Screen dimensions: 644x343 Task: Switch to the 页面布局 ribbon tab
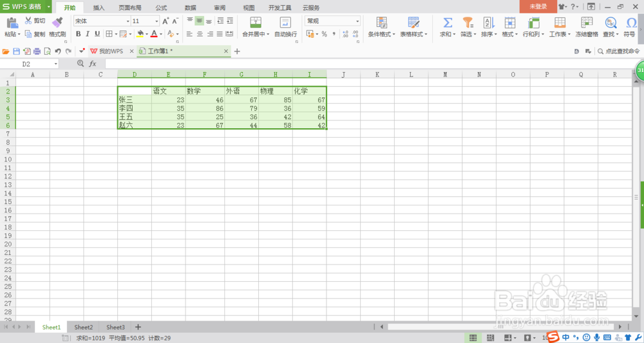pyautogui.click(x=130, y=7)
